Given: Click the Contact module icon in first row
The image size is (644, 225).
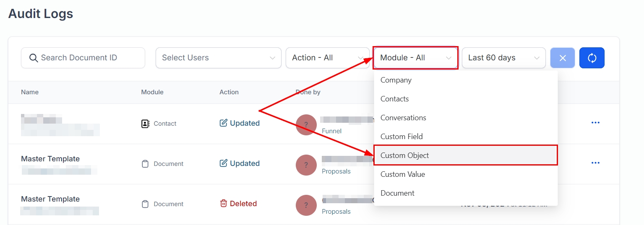Looking at the screenshot, I should click(x=145, y=124).
